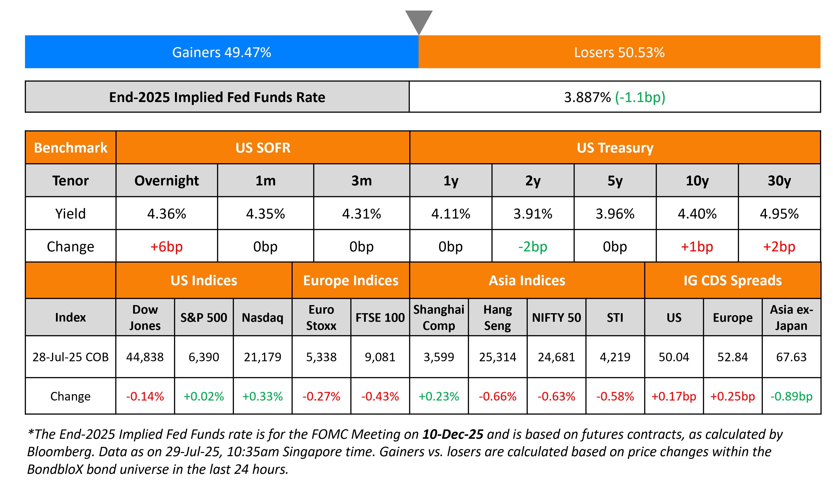This screenshot has height=504, width=833.
Task: Click the Overnight tenor column header
Action: click(166, 181)
